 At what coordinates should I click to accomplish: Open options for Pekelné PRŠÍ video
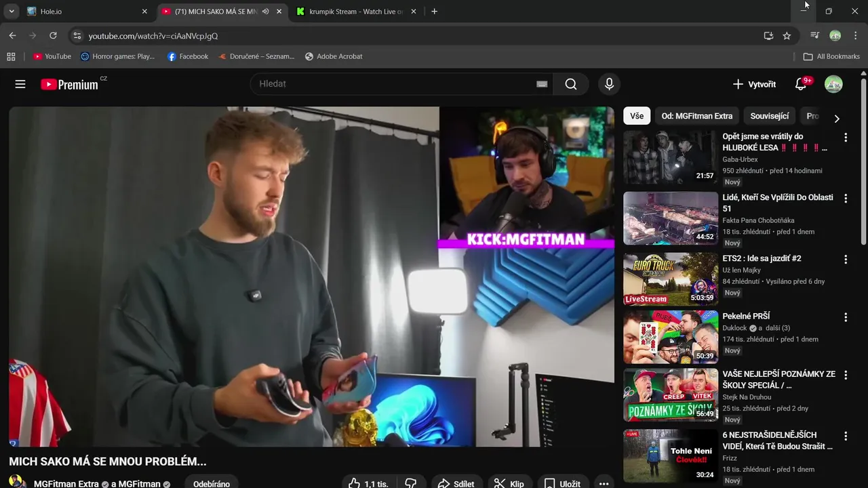pyautogui.click(x=845, y=317)
